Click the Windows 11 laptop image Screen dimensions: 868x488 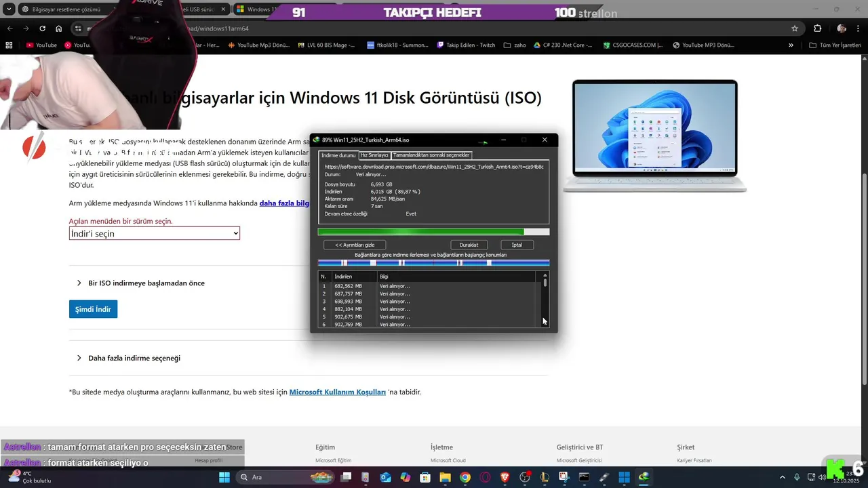654,136
